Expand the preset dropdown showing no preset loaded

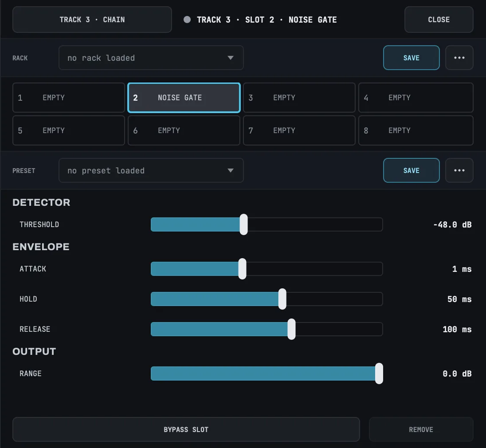151,170
